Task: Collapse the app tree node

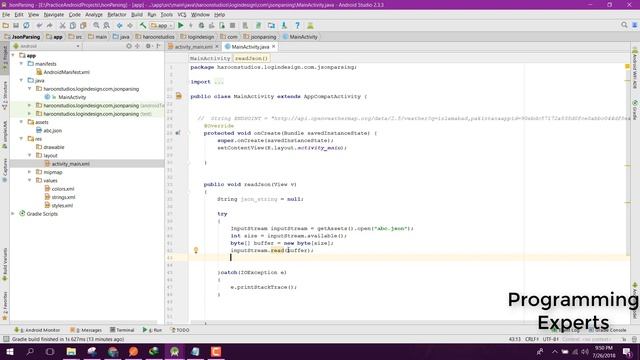Action: [x=13, y=55]
